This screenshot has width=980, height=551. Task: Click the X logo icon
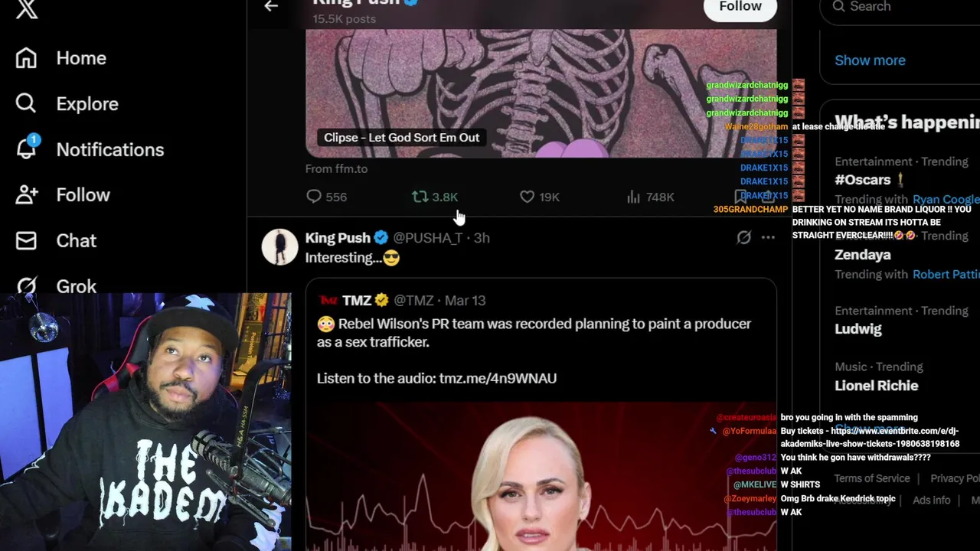[26, 8]
